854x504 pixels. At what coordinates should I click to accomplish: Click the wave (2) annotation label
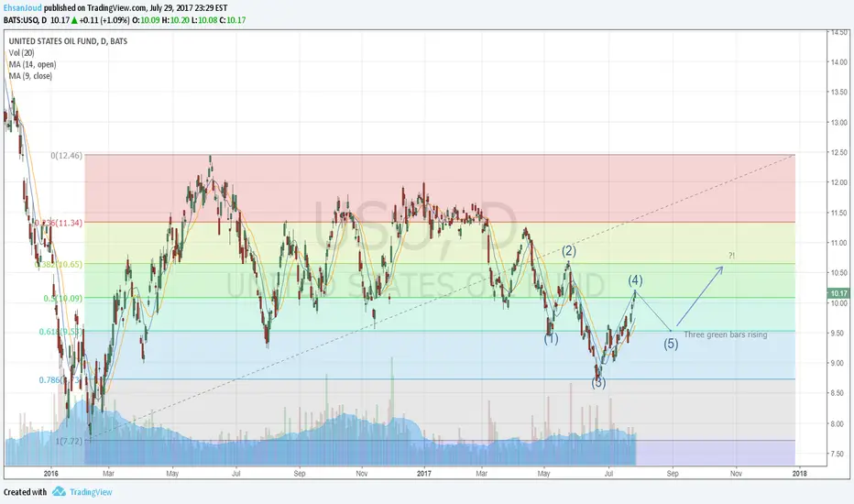(569, 251)
